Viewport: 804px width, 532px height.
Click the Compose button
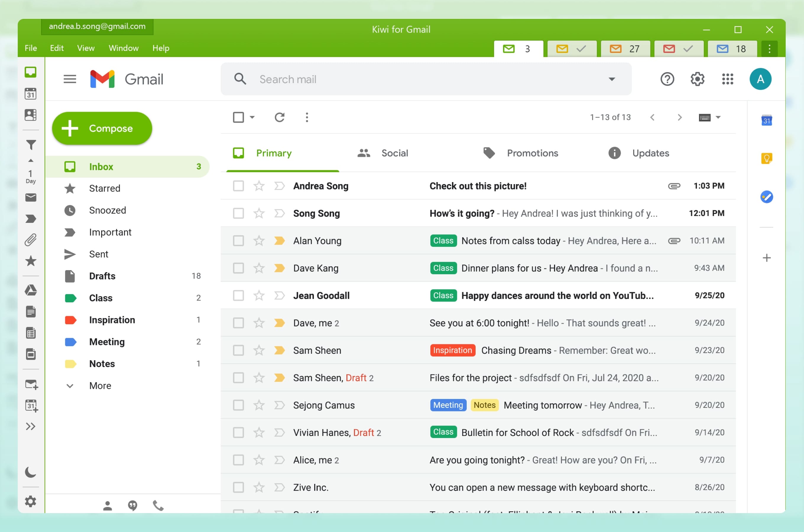(102, 128)
